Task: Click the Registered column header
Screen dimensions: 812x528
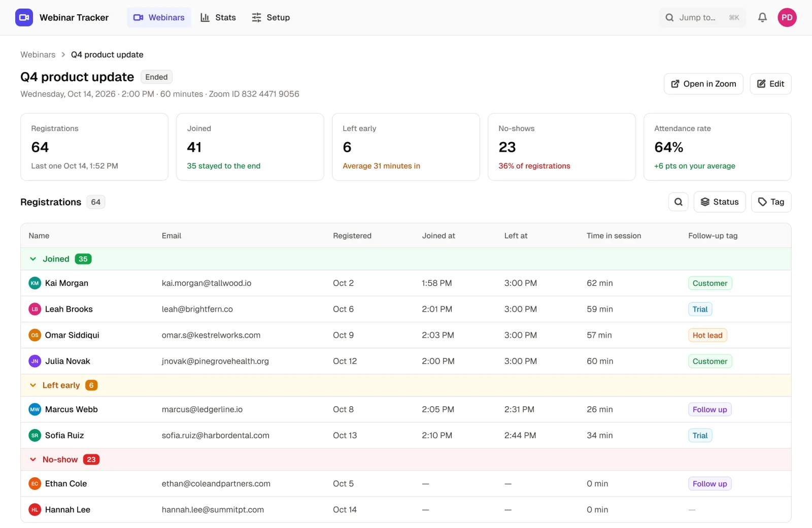Action: click(x=352, y=236)
